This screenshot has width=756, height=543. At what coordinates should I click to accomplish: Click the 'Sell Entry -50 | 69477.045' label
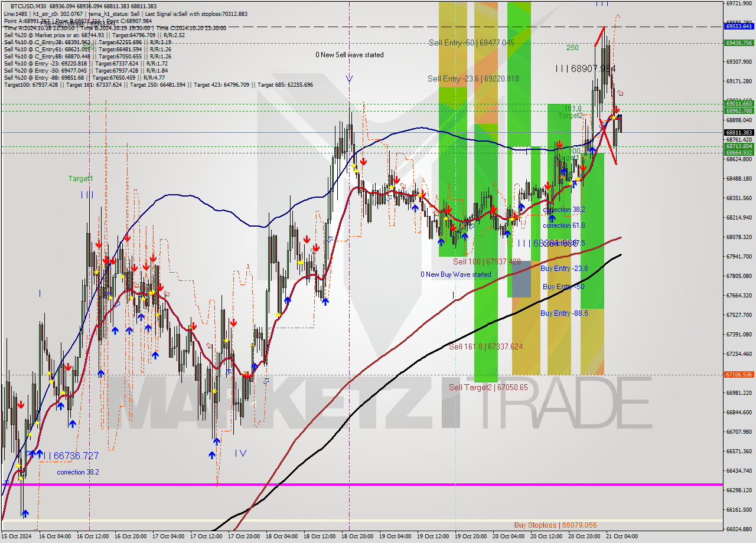pos(471,42)
